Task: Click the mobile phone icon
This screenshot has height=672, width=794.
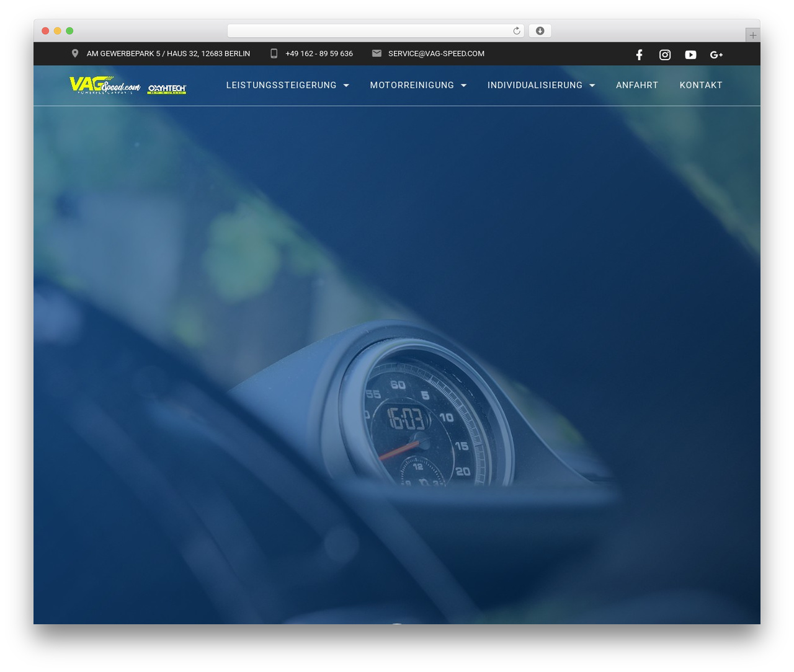Action: [274, 53]
